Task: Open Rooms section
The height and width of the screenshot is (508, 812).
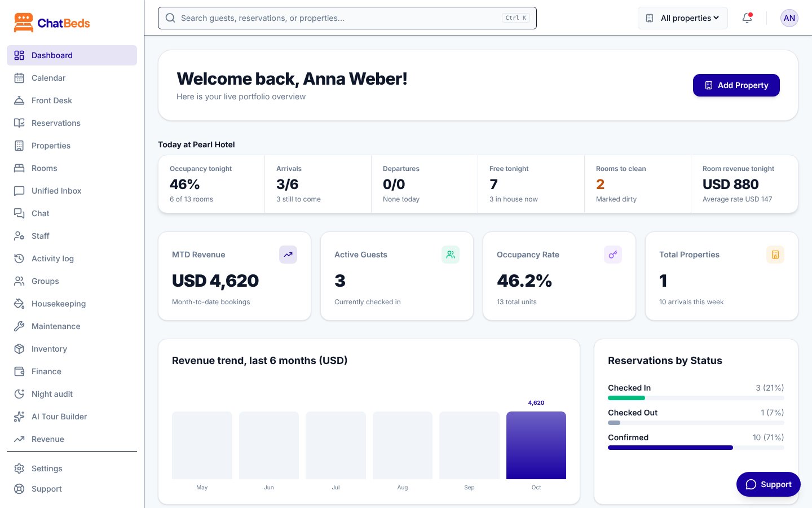Action: [72, 168]
